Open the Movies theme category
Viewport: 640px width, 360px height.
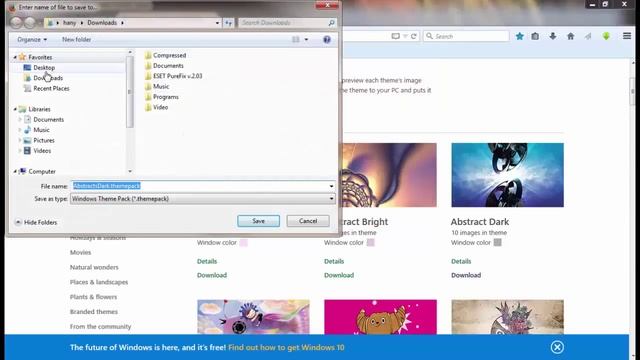tap(80, 252)
